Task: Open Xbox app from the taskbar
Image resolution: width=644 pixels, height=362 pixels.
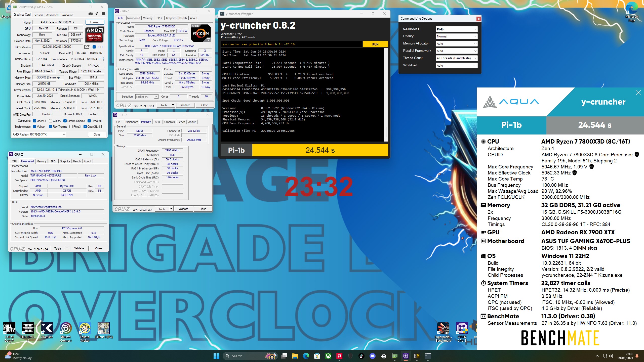Action: [328, 356]
